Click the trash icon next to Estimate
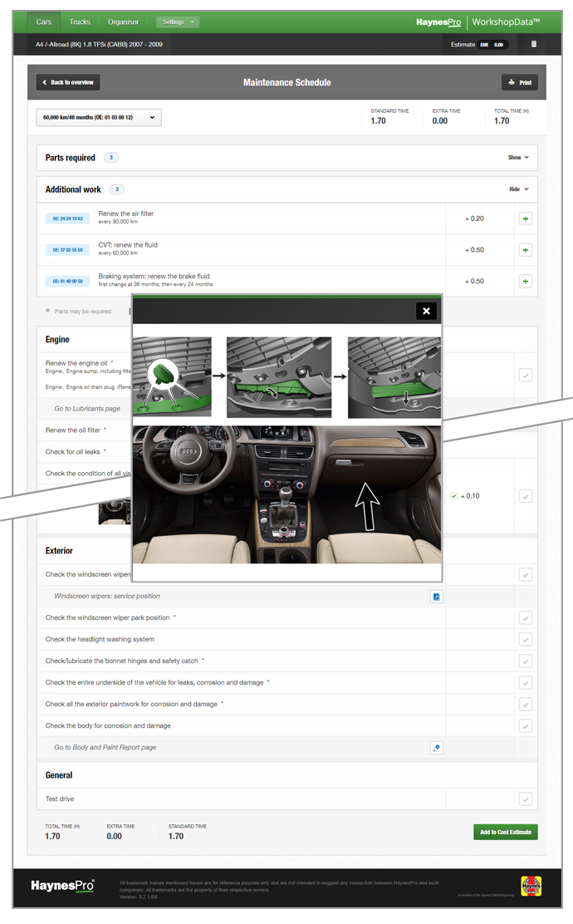Viewport: 573px width, 924px height. 534,44
